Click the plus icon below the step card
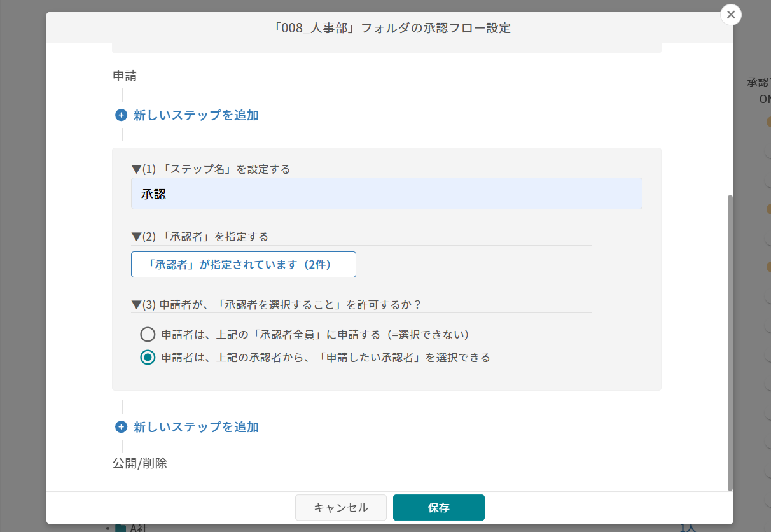771x532 pixels. pyautogui.click(x=121, y=427)
